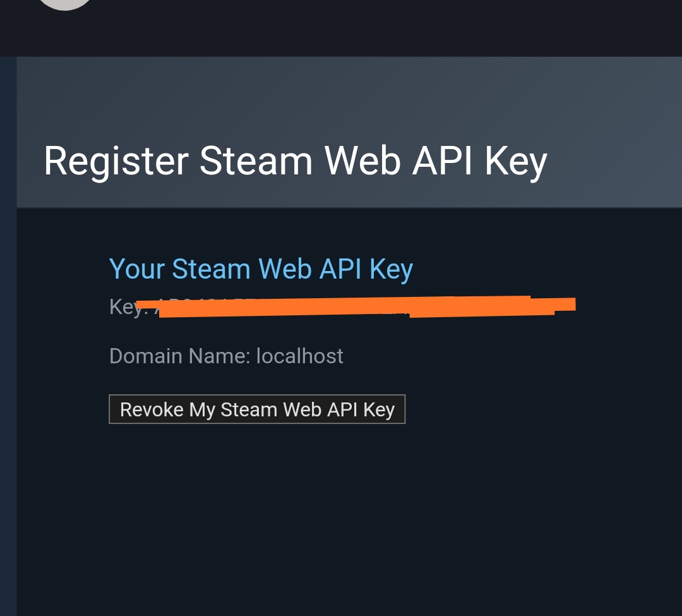Click Revoke My Steam Web API Key button
This screenshot has height=616, width=682.
(x=257, y=409)
